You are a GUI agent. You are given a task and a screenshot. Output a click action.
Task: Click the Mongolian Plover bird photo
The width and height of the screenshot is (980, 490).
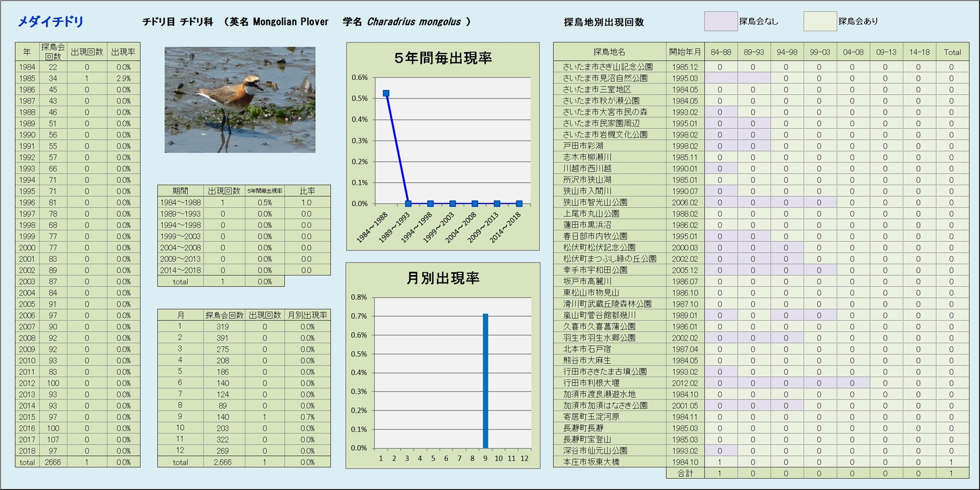[240, 100]
